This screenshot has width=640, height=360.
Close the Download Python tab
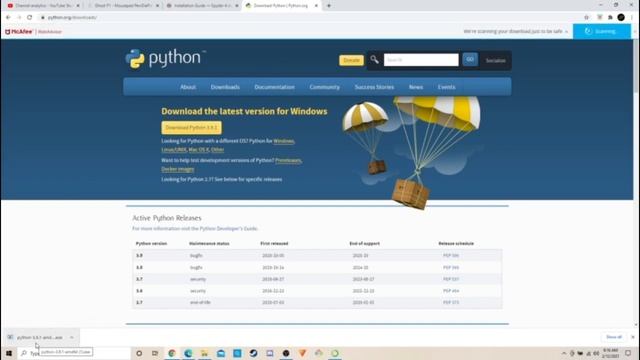[x=316, y=6]
